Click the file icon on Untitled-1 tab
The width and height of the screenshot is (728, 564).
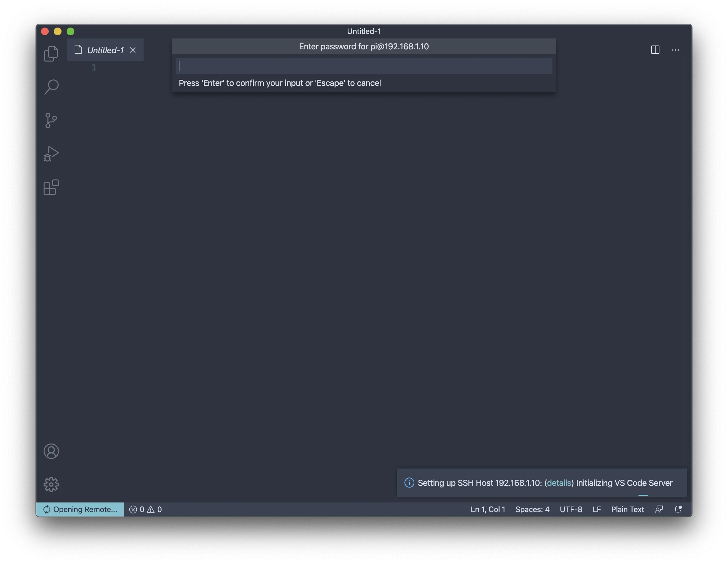click(x=78, y=50)
